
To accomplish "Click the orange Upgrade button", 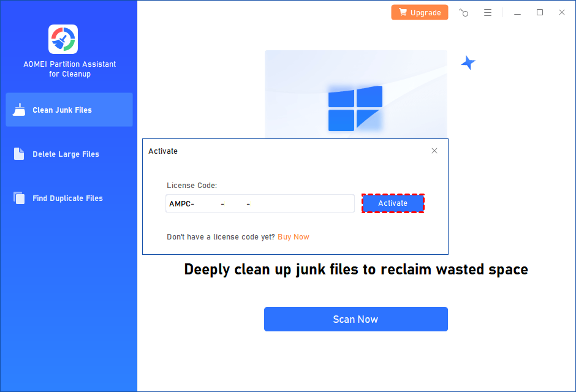I will [420, 12].
